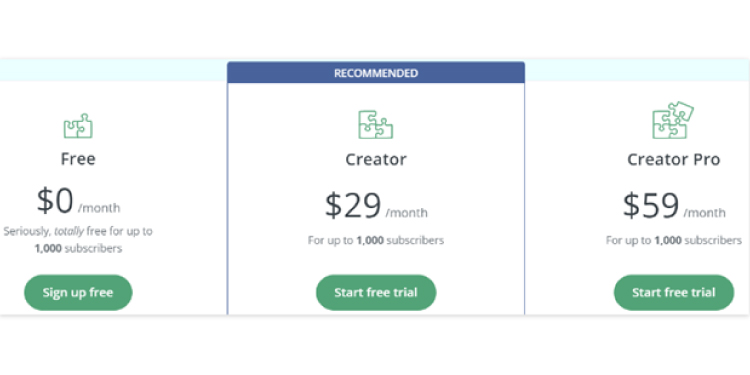The image size is (750, 375).
Task: Click the Creator plan puzzle icon
Action: click(375, 125)
